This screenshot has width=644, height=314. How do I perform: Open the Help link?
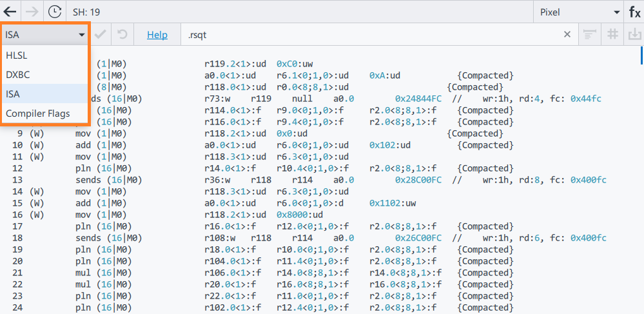(157, 35)
